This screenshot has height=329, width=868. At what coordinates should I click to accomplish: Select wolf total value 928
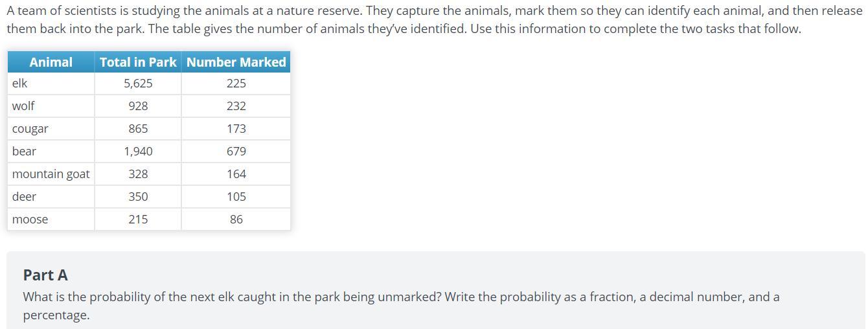(x=138, y=106)
